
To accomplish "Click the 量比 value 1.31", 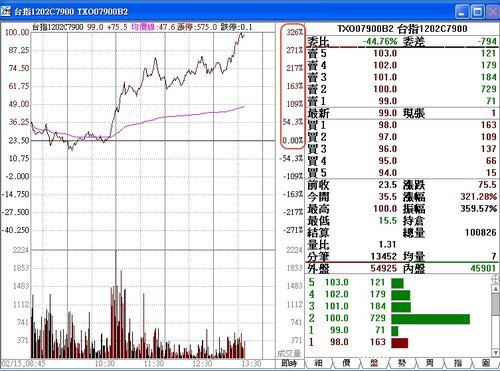I will 387,245.
